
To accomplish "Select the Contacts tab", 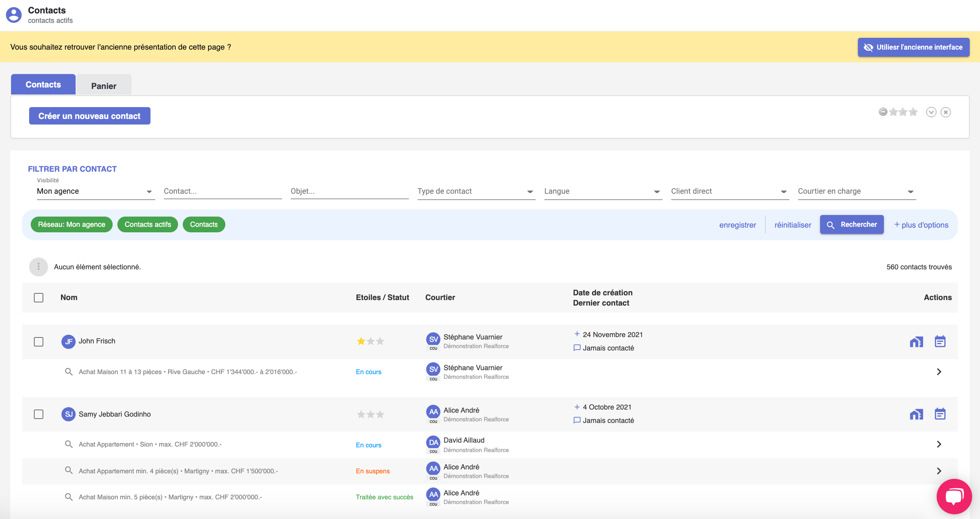I will tap(43, 85).
